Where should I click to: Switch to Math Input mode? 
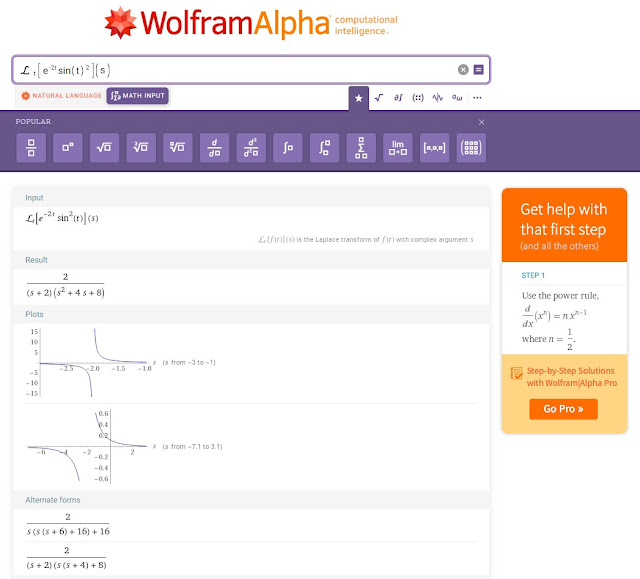click(138, 95)
